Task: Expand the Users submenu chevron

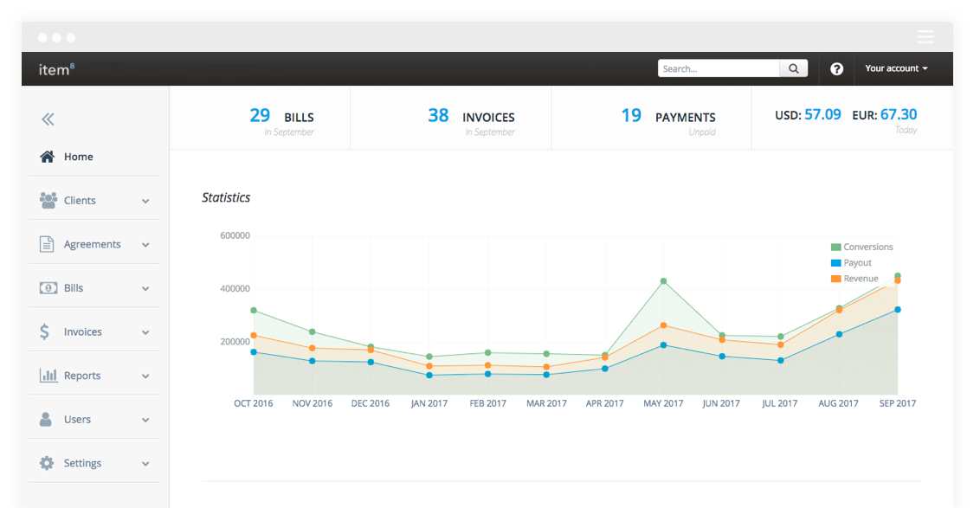Action: [x=145, y=420]
